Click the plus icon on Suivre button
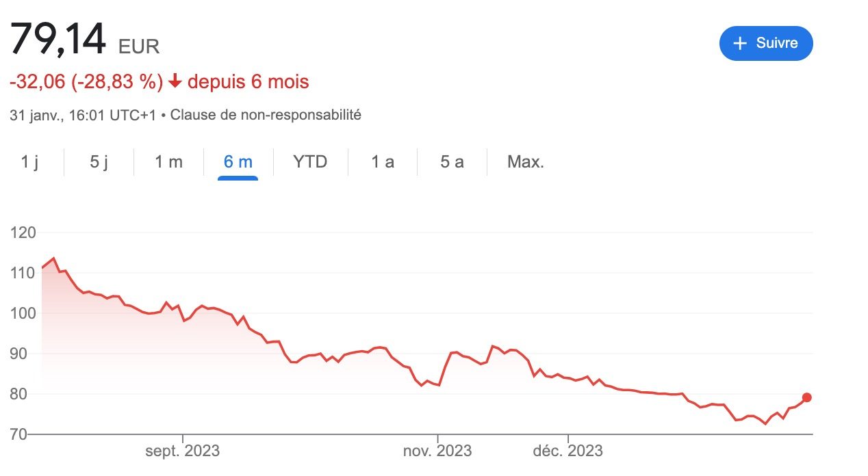 click(x=739, y=44)
